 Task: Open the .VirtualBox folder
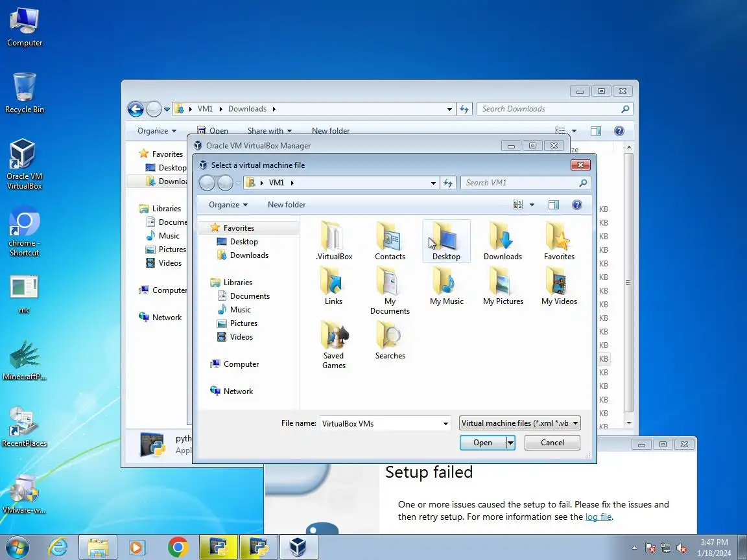pos(333,241)
